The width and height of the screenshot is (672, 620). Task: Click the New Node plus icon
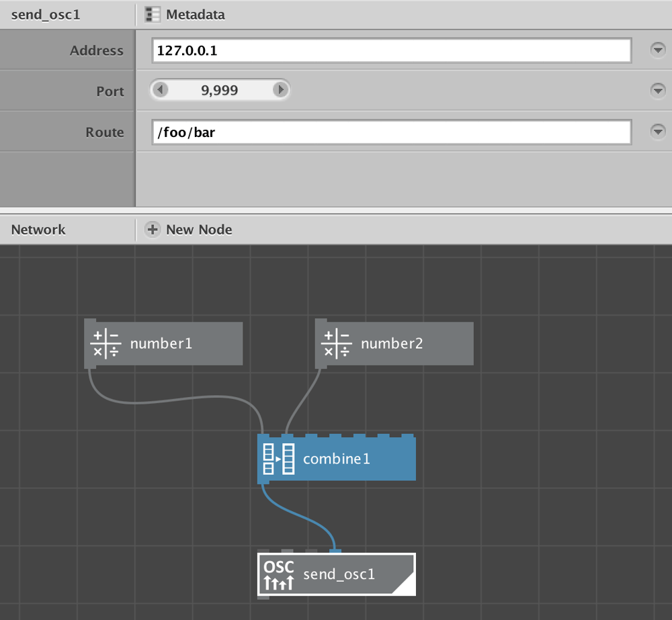pos(152,230)
